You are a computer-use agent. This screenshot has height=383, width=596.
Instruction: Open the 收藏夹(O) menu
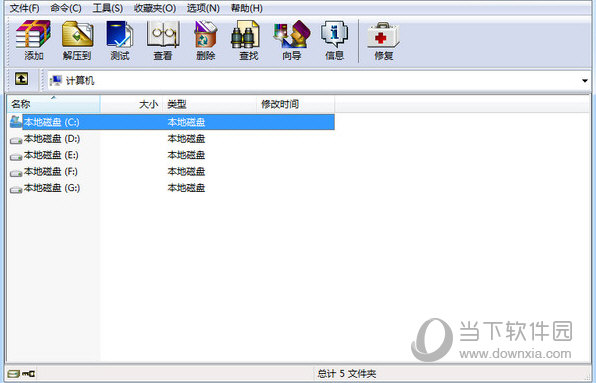(x=155, y=8)
